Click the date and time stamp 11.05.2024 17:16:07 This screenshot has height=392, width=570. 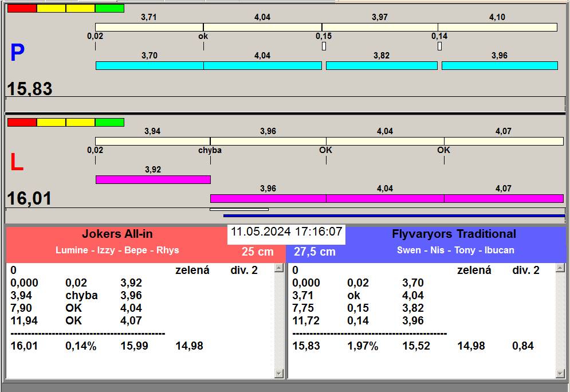click(x=286, y=232)
